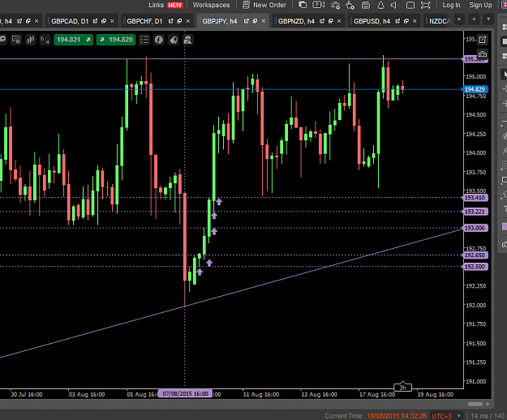Click the pointer icon with plus badge
The height and width of the screenshot is (420, 507).
point(350,5)
